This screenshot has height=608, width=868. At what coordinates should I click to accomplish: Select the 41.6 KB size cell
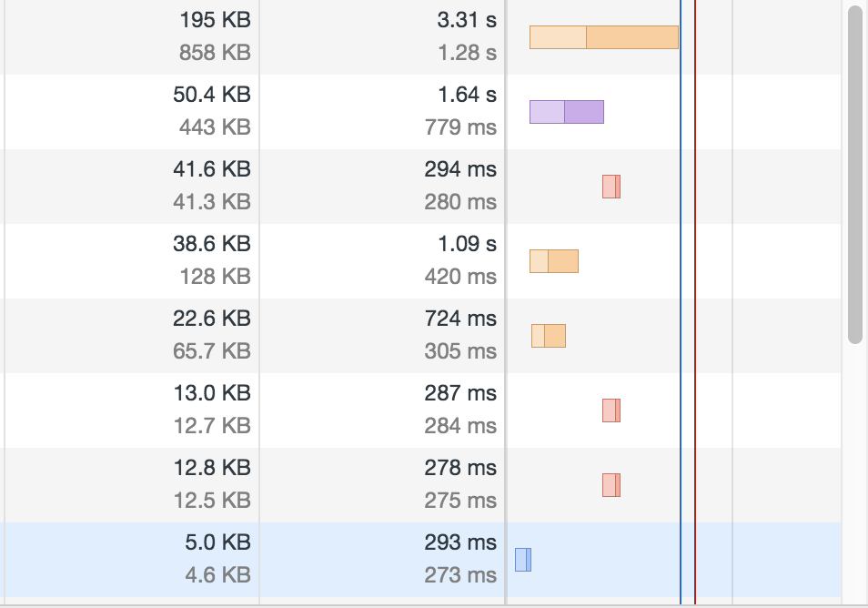211,169
